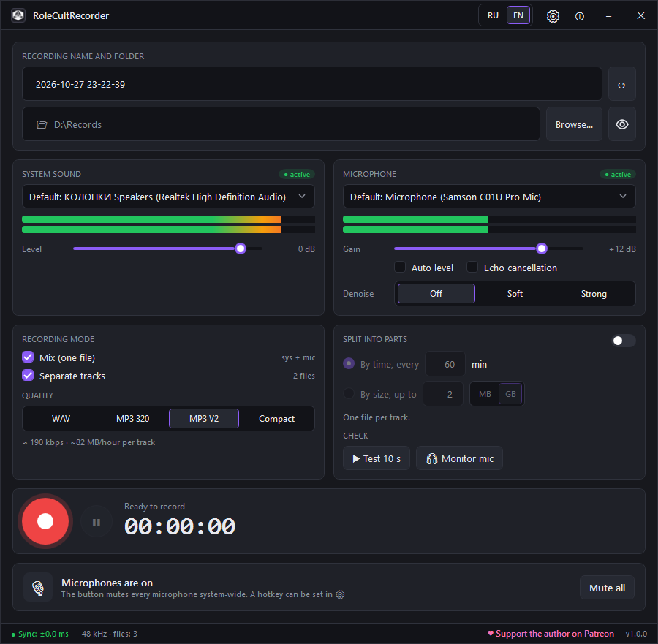This screenshot has height=644, width=658.
Task: Start recording with the red record button
Action: click(45, 521)
